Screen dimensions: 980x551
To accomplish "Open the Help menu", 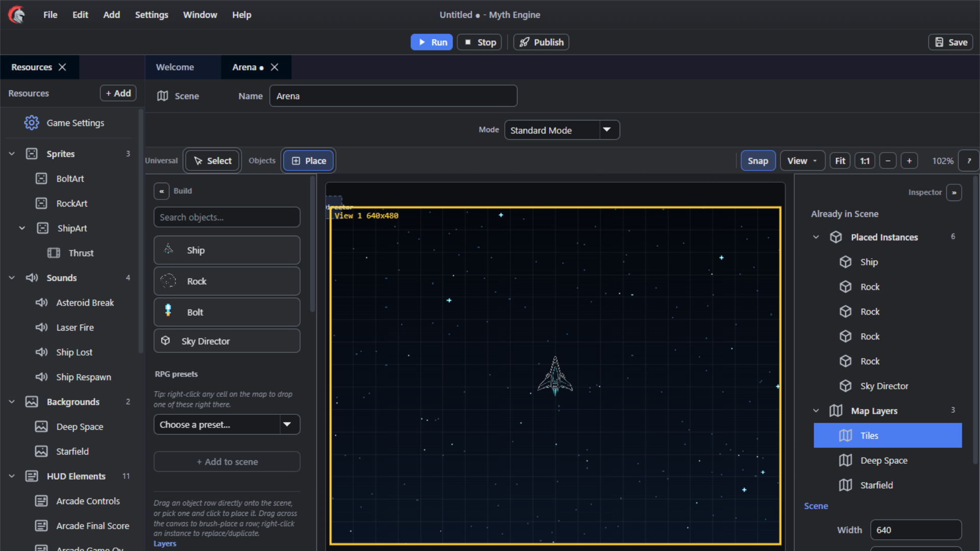I will click(x=241, y=15).
